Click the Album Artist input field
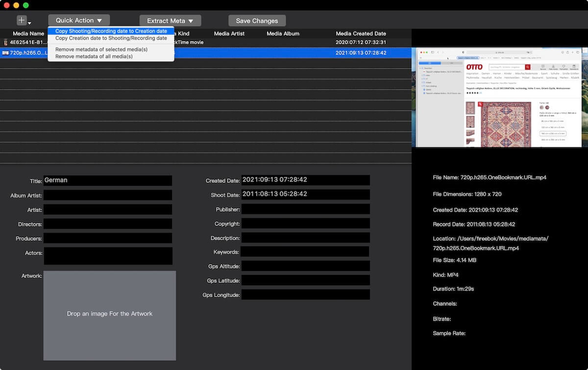588x370 pixels. click(x=108, y=195)
